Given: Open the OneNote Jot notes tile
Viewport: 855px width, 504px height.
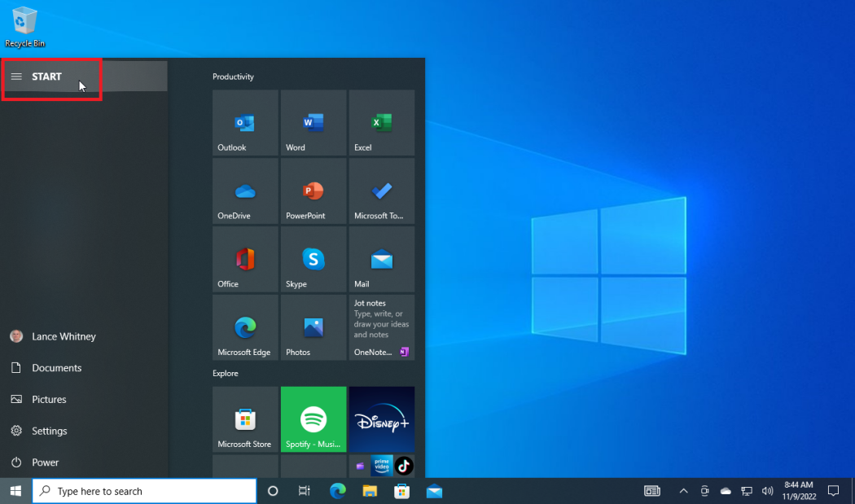Looking at the screenshot, I should tap(382, 327).
